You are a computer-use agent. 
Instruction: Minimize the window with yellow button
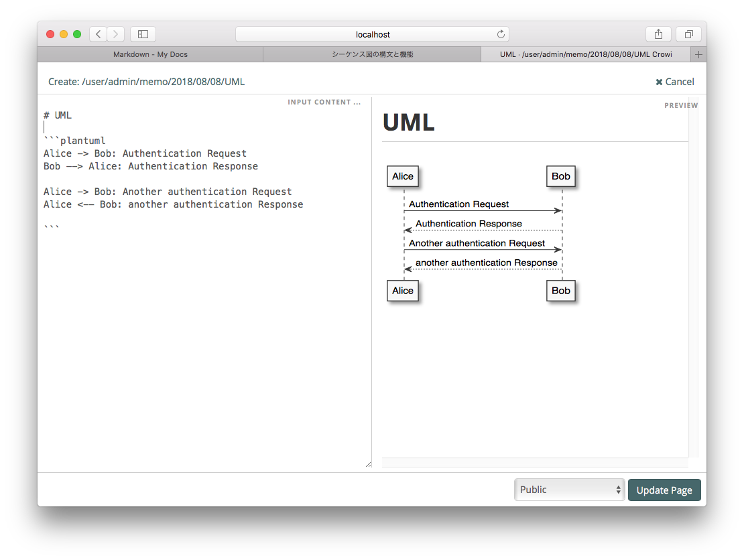(64, 34)
